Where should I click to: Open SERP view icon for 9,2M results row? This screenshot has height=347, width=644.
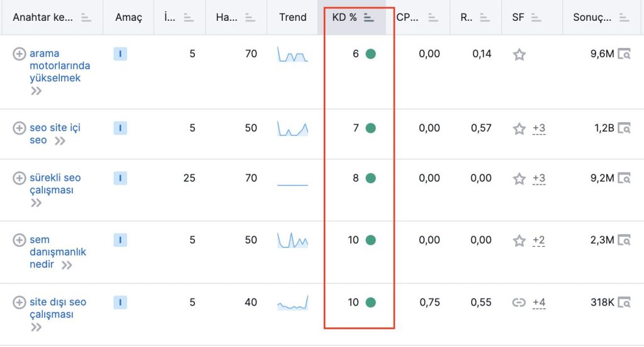(x=624, y=178)
